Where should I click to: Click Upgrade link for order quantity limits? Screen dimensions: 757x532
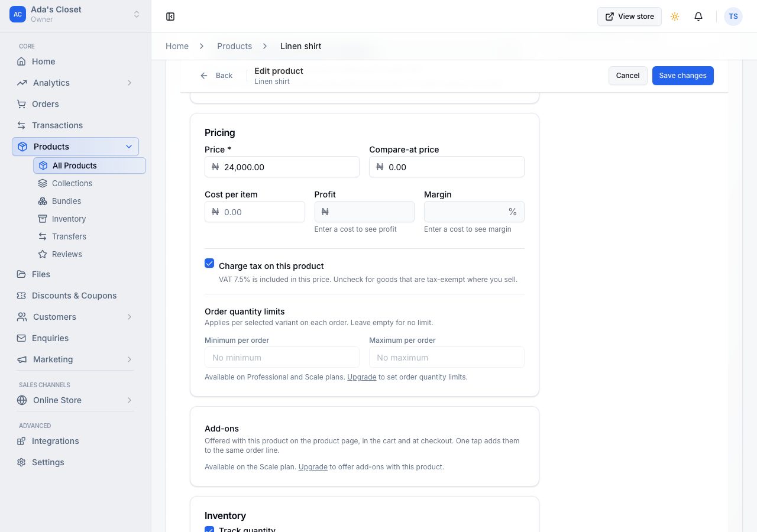pyautogui.click(x=361, y=377)
